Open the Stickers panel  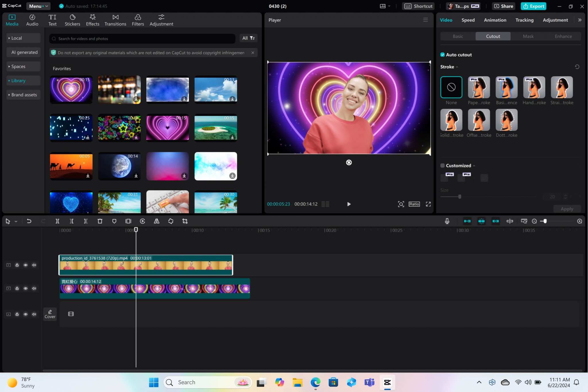click(72, 20)
